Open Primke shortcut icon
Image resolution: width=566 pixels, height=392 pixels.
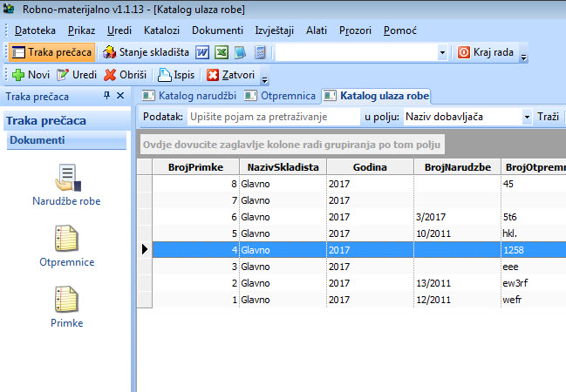(67, 301)
